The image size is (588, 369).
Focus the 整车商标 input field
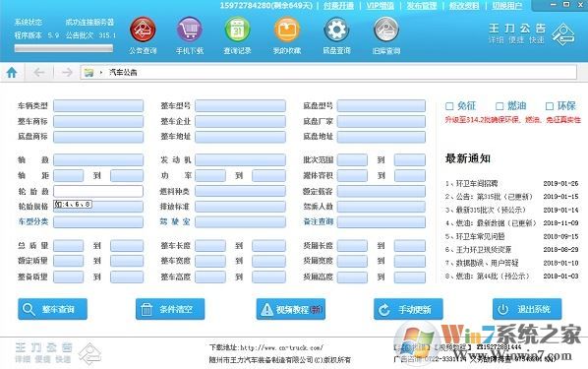(98, 121)
